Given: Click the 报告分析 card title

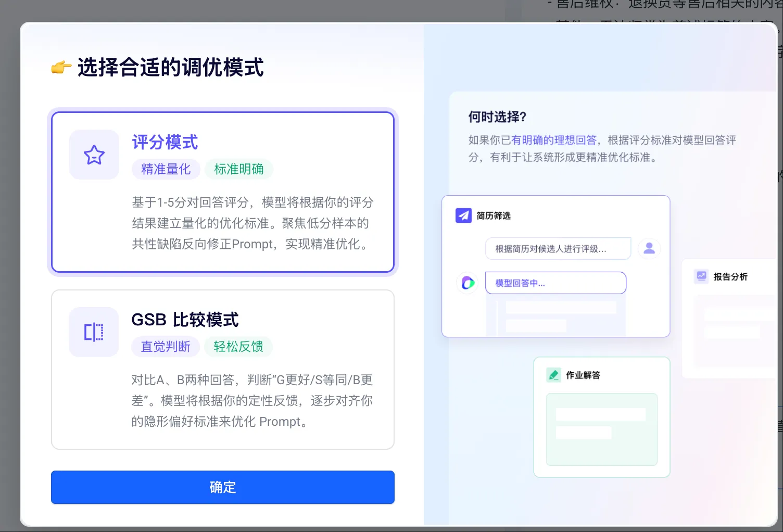Looking at the screenshot, I should click(730, 276).
